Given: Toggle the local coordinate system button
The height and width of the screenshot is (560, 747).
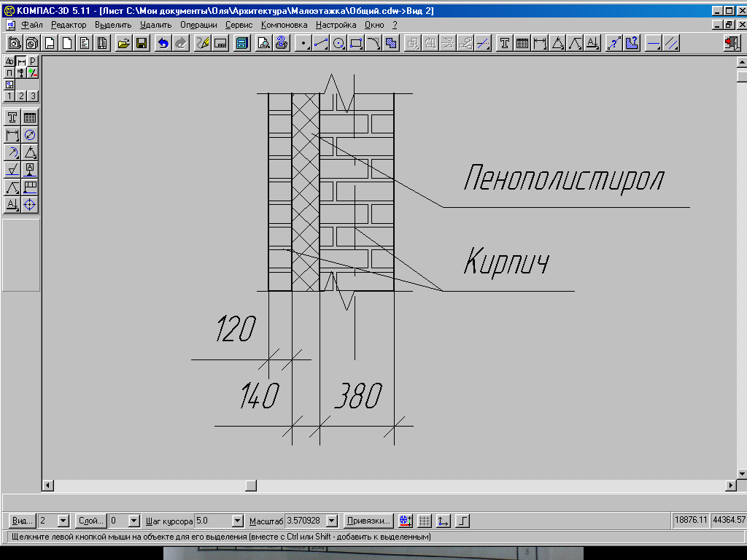Looking at the screenshot, I should pyautogui.click(x=443, y=521).
